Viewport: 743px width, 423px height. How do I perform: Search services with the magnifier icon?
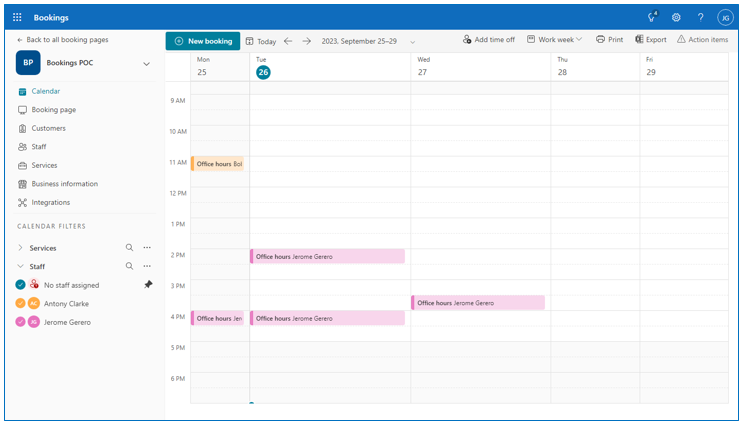click(x=129, y=247)
